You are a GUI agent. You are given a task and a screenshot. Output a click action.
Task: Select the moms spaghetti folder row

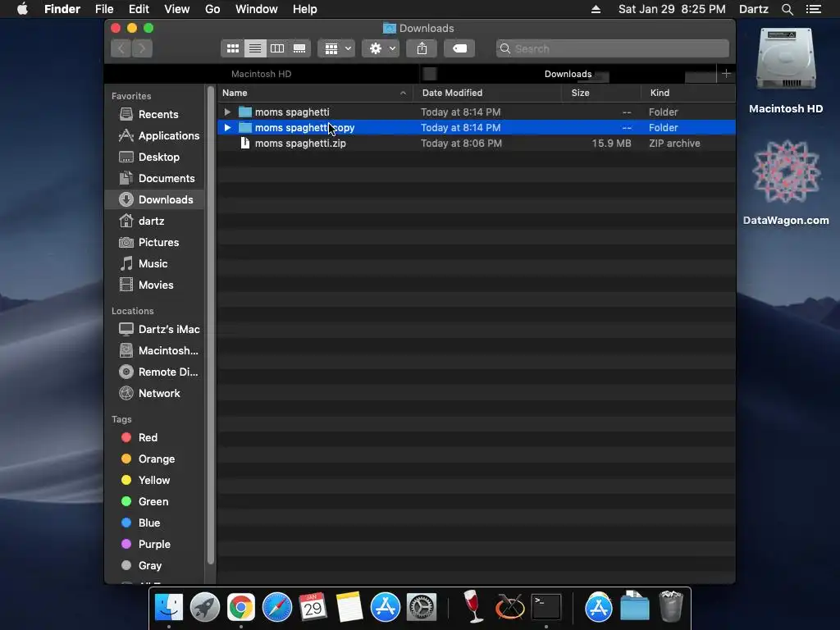click(x=477, y=112)
